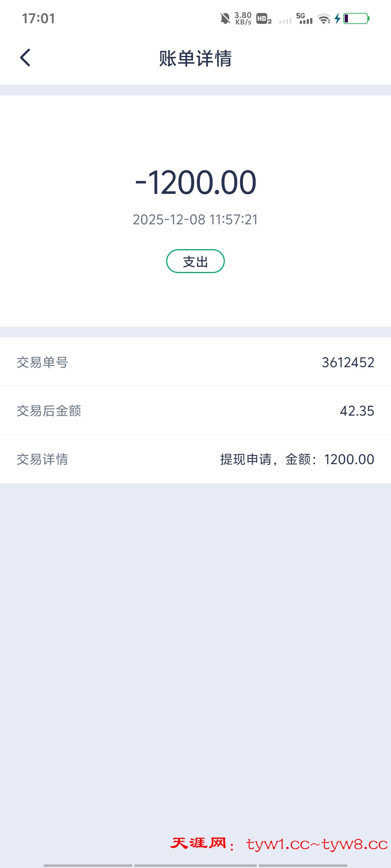
Task: Tap the muted notification bell icon
Action: 225,18
